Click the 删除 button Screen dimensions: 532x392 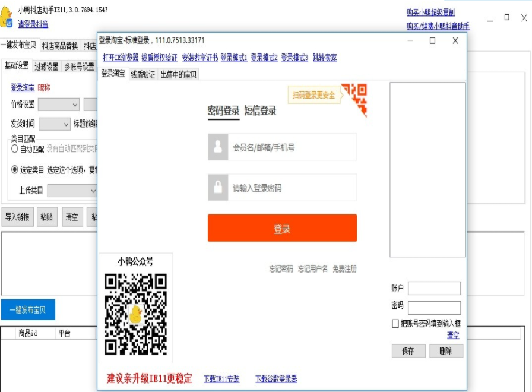click(446, 351)
